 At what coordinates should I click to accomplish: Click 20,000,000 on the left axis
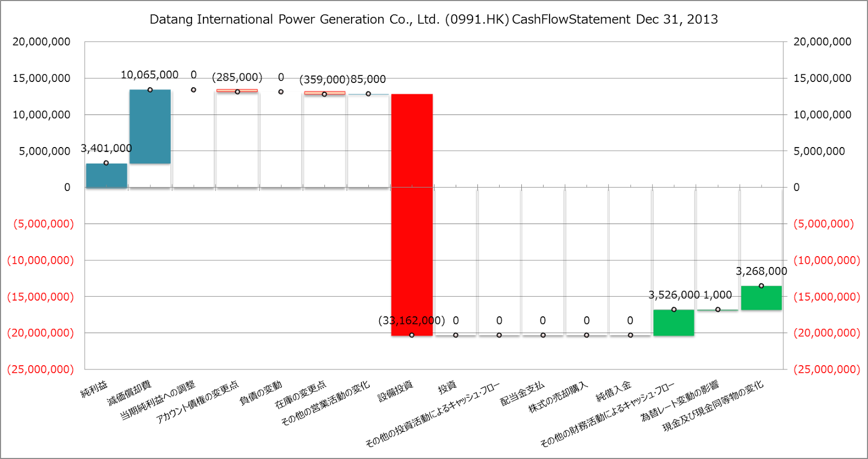click(x=42, y=42)
